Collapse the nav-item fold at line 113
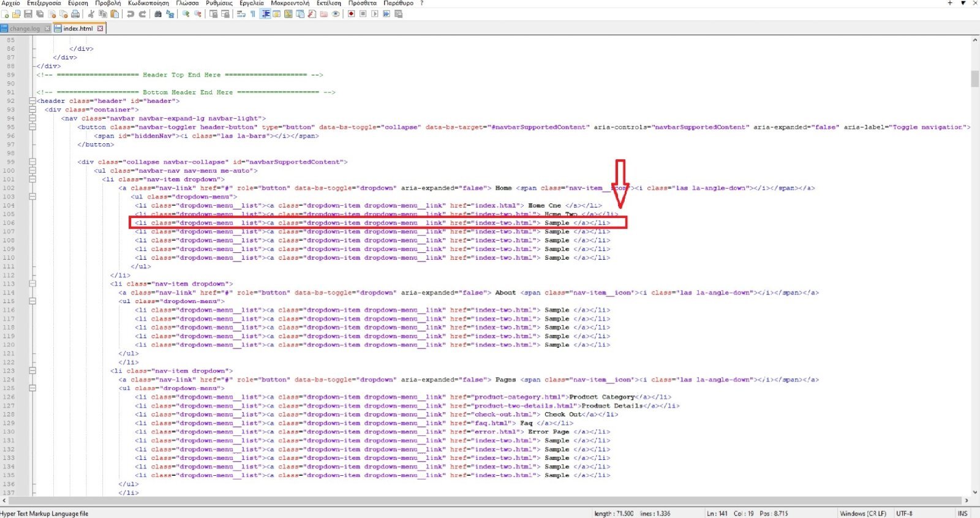The width and height of the screenshot is (980, 518). 32,283
